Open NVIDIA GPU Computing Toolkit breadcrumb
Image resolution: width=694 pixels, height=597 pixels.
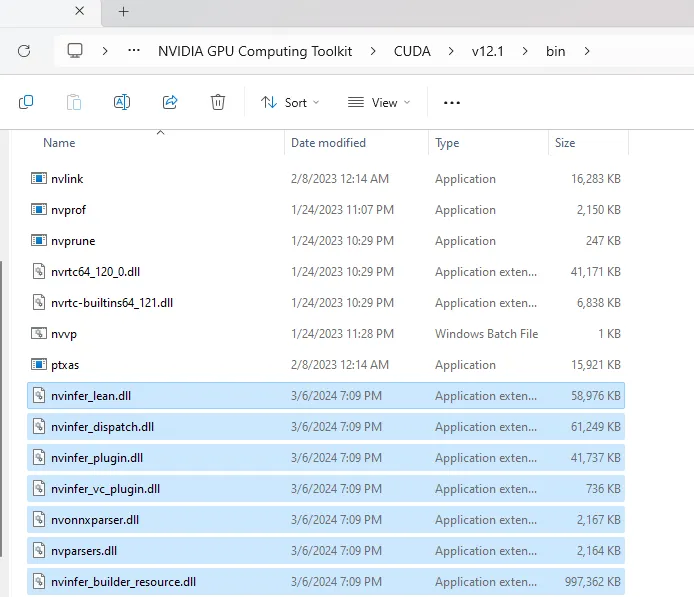pyautogui.click(x=255, y=51)
